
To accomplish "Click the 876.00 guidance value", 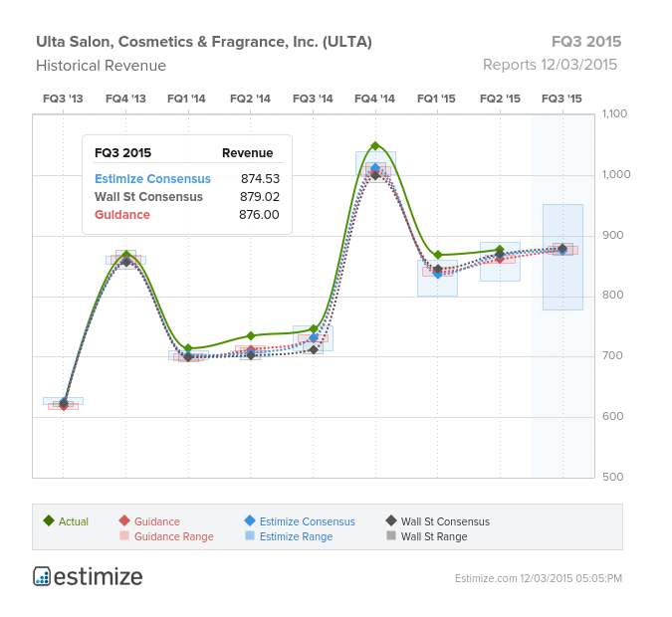I will pos(259,215).
